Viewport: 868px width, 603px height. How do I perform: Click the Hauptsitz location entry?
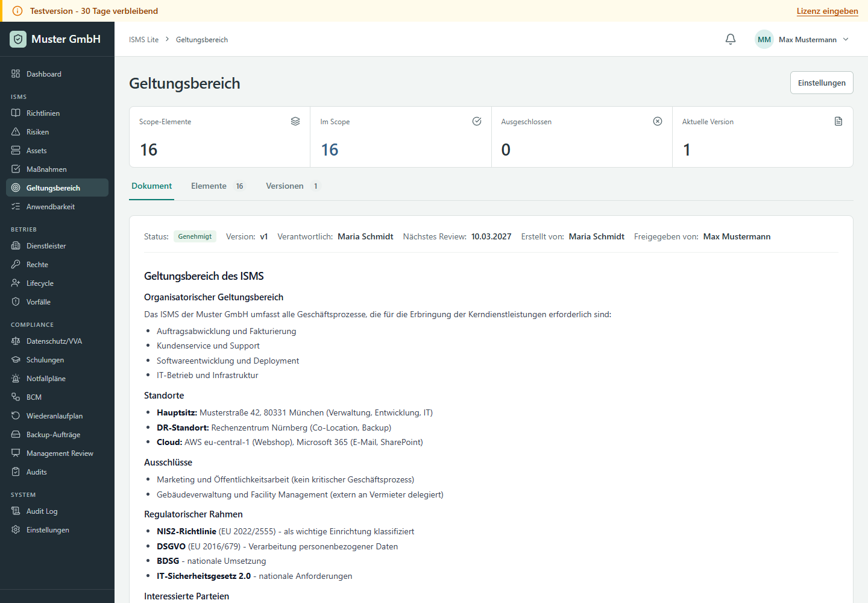pos(295,412)
